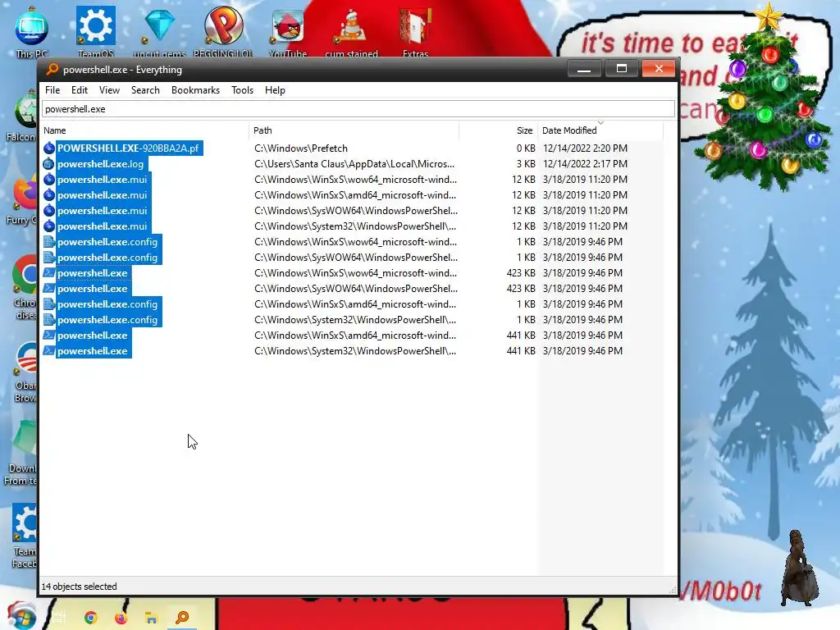Open the Edit menu

point(80,90)
